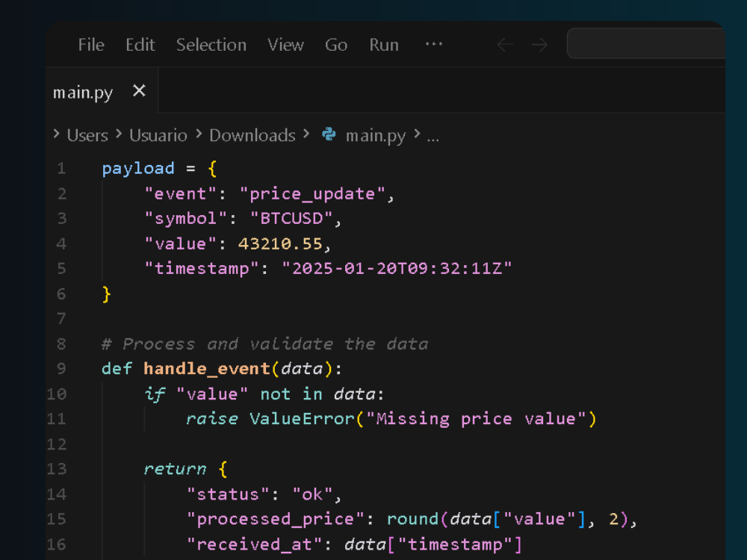Click the "symbol" key on line 3
747x560 pixels.
tap(186, 219)
